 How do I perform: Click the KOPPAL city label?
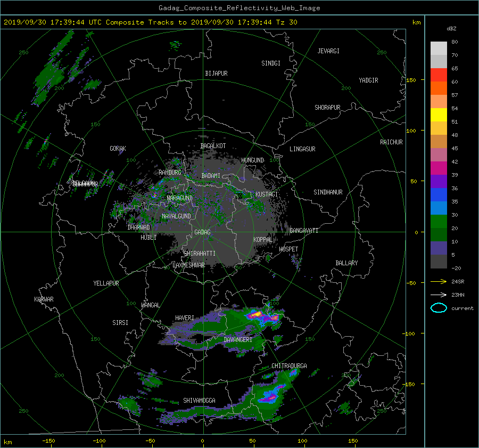pyautogui.click(x=263, y=240)
